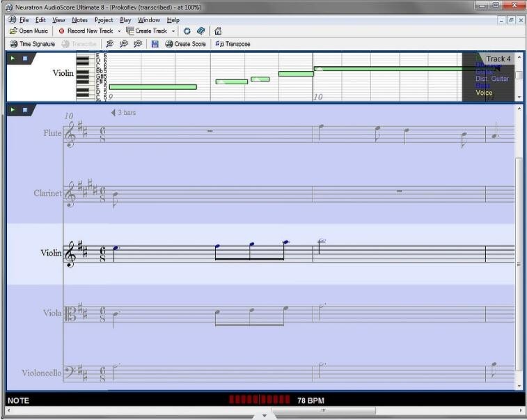
Task: Select the Viola staff label
Action: pyautogui.click(x=52, y=313)
